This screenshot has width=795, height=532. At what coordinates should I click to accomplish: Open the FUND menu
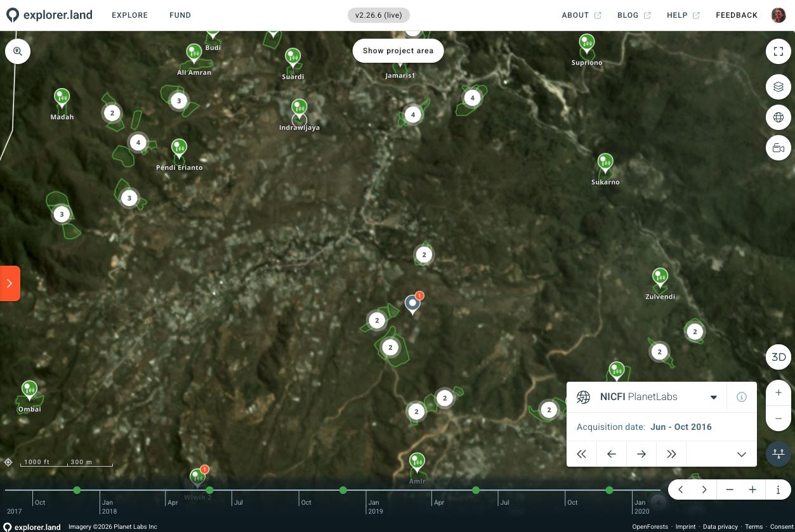(180, 15)
